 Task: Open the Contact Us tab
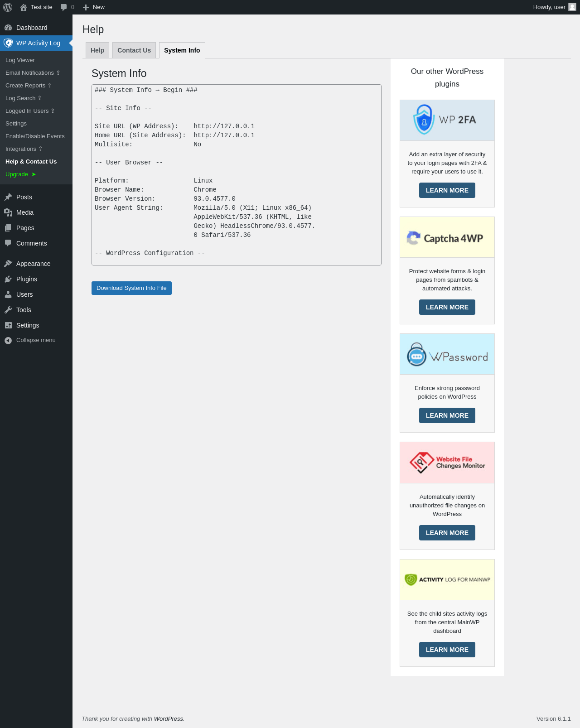click(134, 50)
